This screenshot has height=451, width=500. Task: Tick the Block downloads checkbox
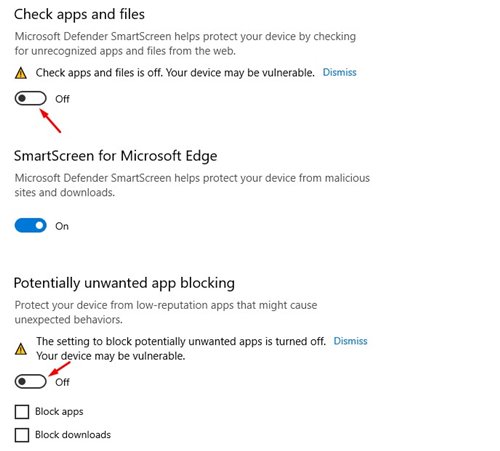pos(22,435)
